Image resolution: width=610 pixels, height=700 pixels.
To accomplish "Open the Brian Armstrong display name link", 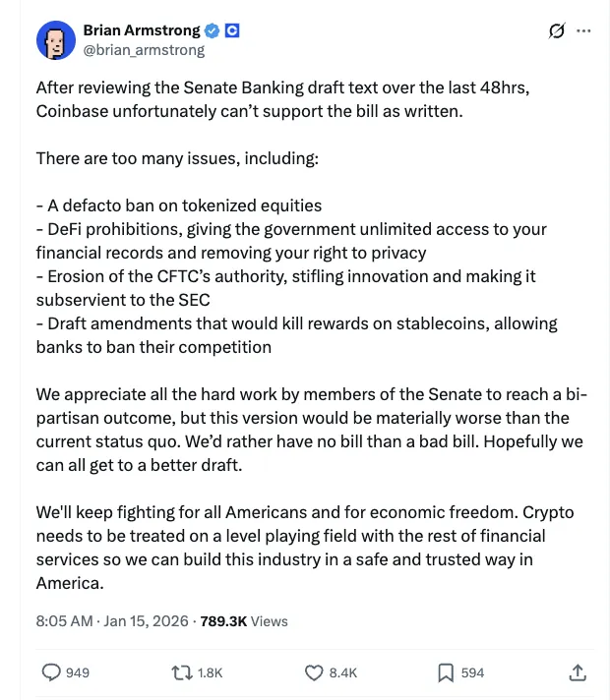I will [142, 30].
